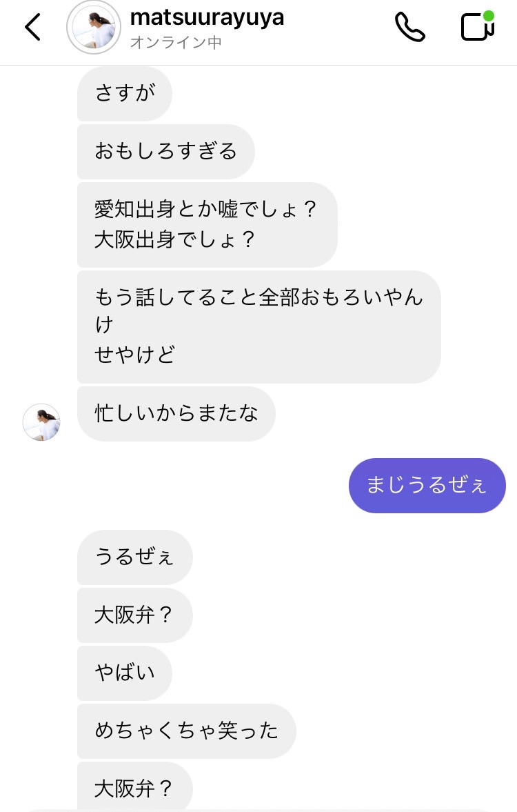Start a voice call with phone icon
This screenshot has height=812, width=517.
pyautogui.click(x=410, y=28)
